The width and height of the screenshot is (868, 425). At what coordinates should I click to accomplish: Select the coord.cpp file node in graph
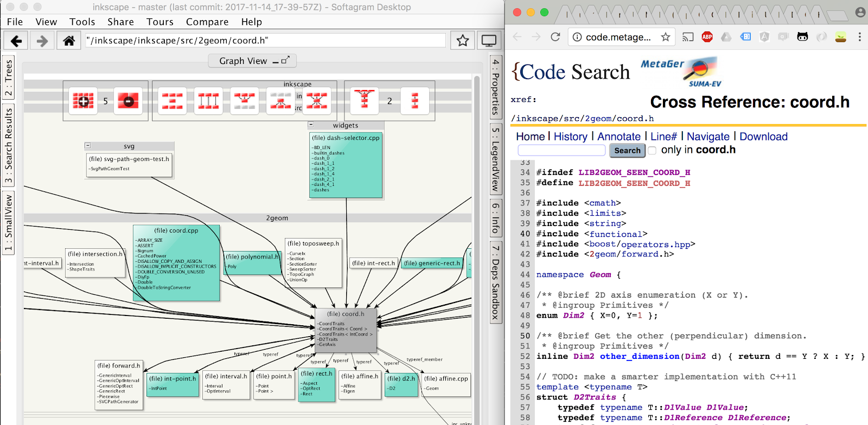[176, 230]
